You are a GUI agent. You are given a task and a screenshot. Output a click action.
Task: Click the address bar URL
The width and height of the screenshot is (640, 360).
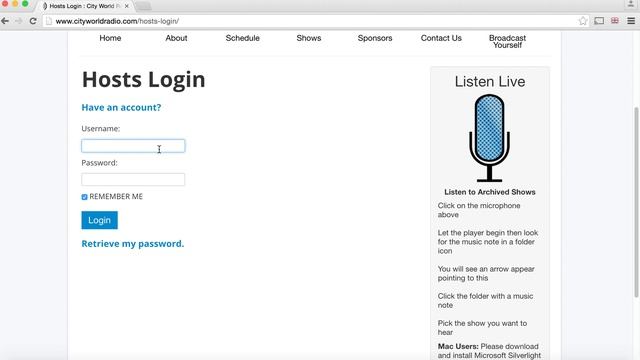click(x=117, y=21)
